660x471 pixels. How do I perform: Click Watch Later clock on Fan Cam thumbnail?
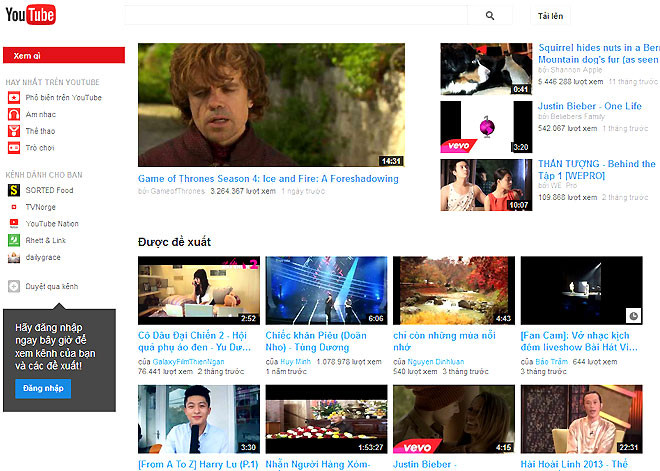pyautogui.click(x=633, y=316)
